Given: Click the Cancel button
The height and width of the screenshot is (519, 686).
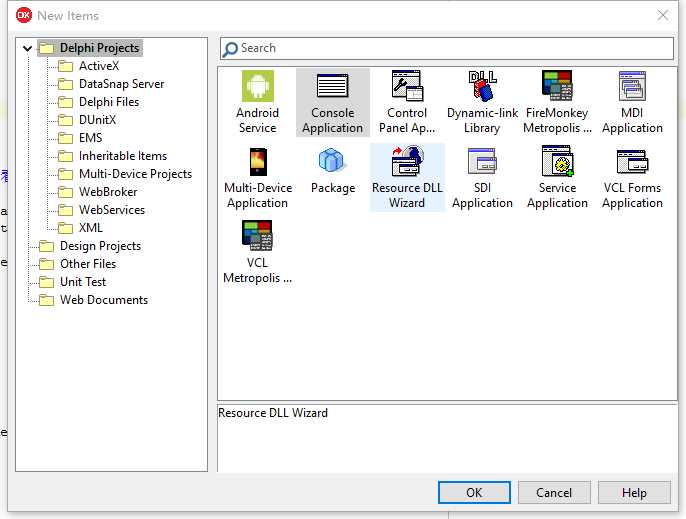Looking at the screenshot, I should point(554,493).
